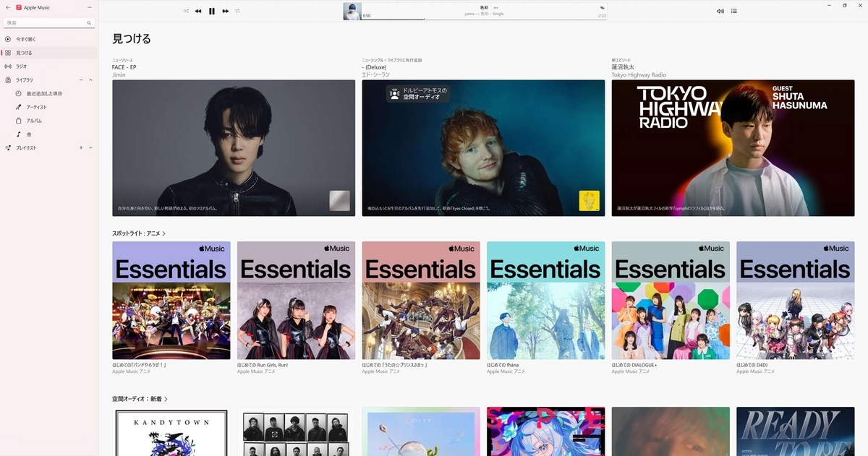
Task: Open the volume control
Action: (720, 11)
